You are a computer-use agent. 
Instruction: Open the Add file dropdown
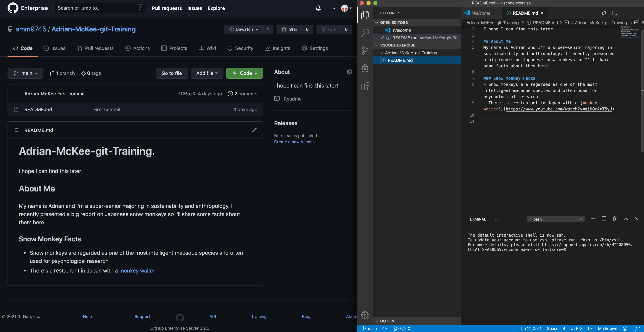click(207, 73)
